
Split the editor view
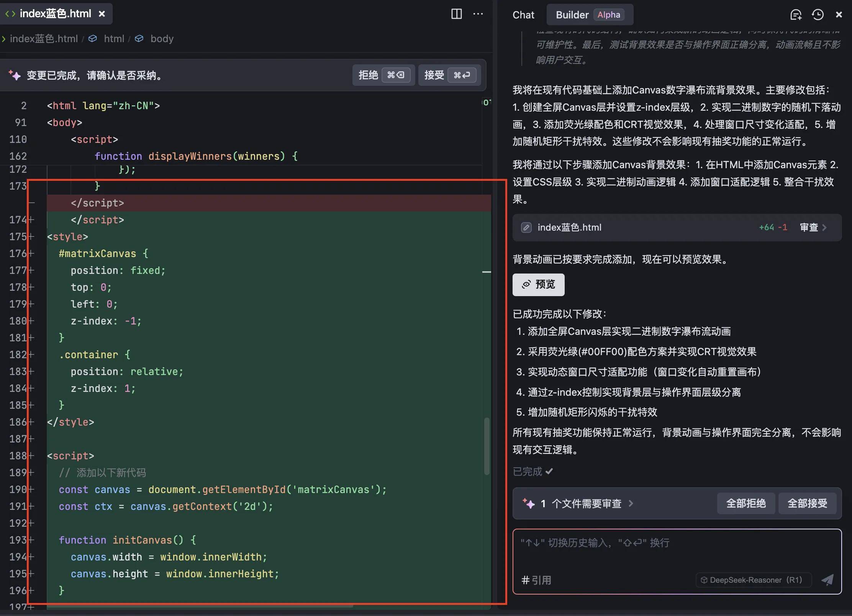[456, 14]
